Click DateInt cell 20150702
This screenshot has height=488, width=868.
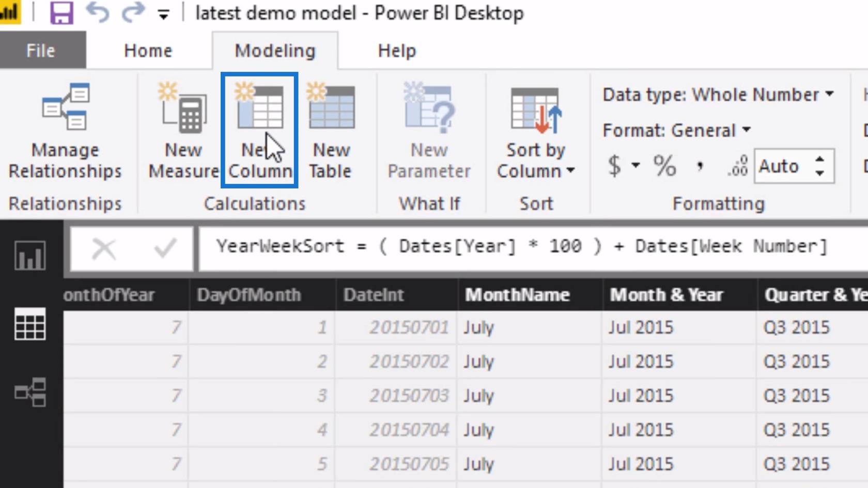point(396,361)
